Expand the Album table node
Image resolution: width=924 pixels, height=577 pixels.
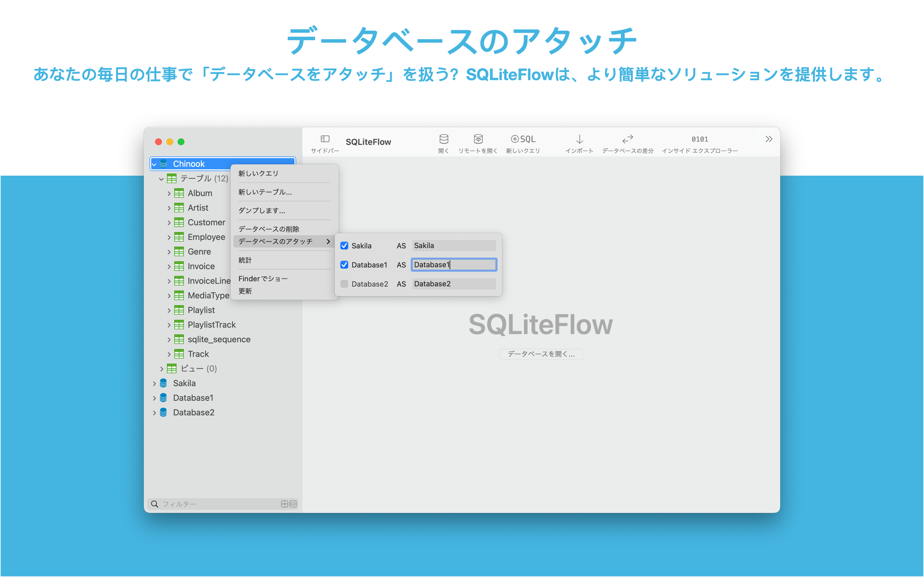coord(169,194)
